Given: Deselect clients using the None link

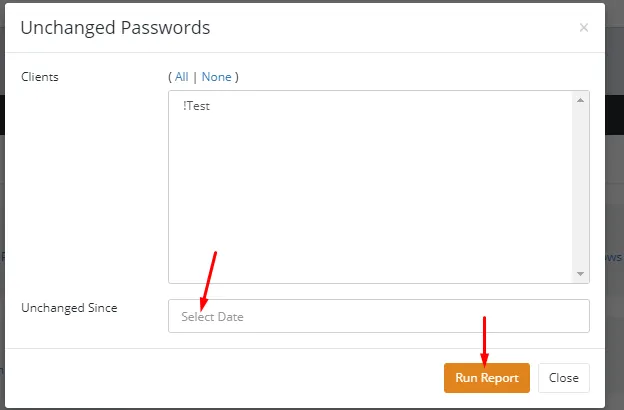Looking at the screenshot, I should [x=216, y=76].
